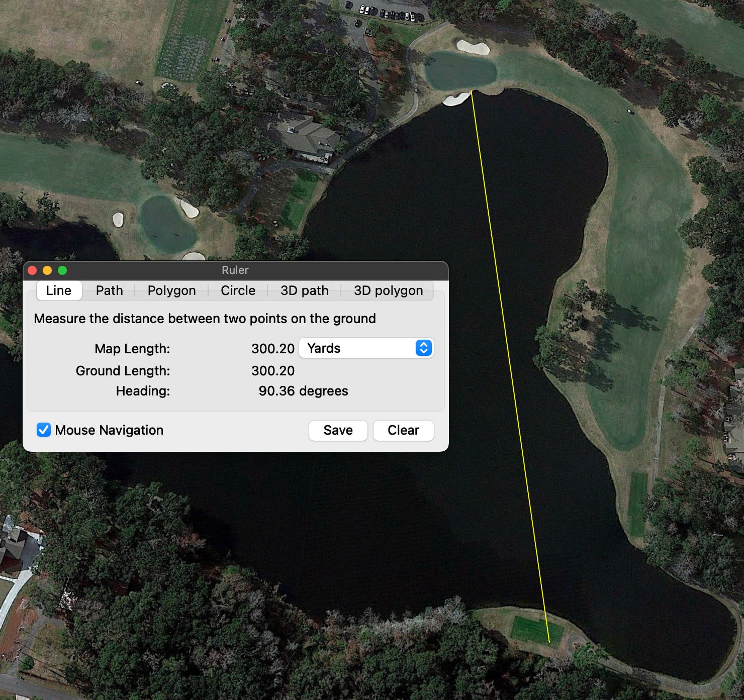Close the Ruler window with red button
This screenshot has width=744, height=700.
tap(32, 270)
